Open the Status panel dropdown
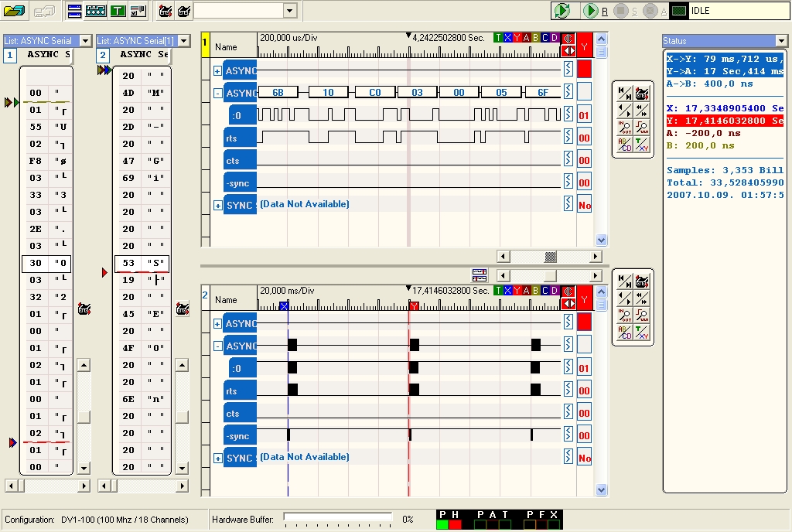Image resolution: width=792 pixels, height=532 pixels. [781, 40]
